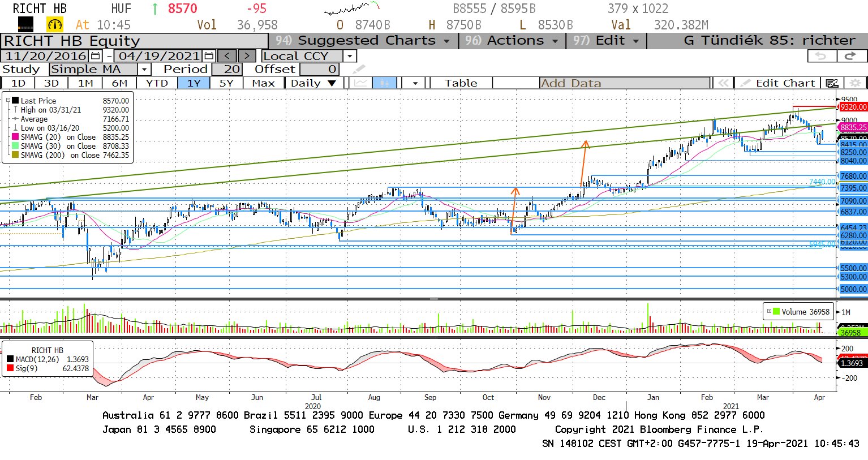Switch to the 6M range
This screenshot has width=868, height=460.
(119, 83)
